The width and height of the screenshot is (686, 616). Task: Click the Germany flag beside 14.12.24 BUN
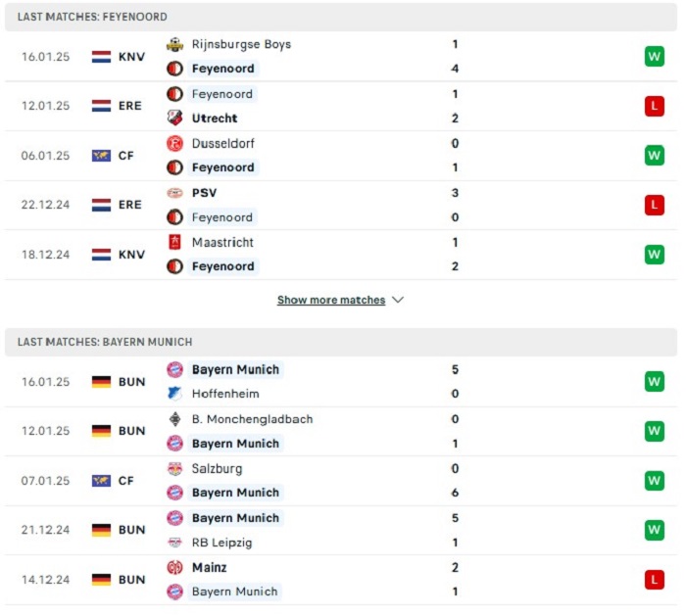[x=102, y=580]
